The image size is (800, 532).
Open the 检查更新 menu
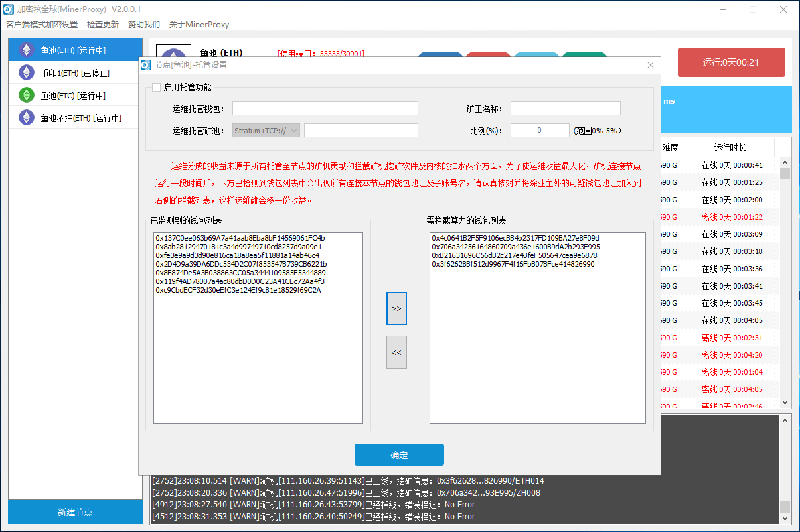103,25
